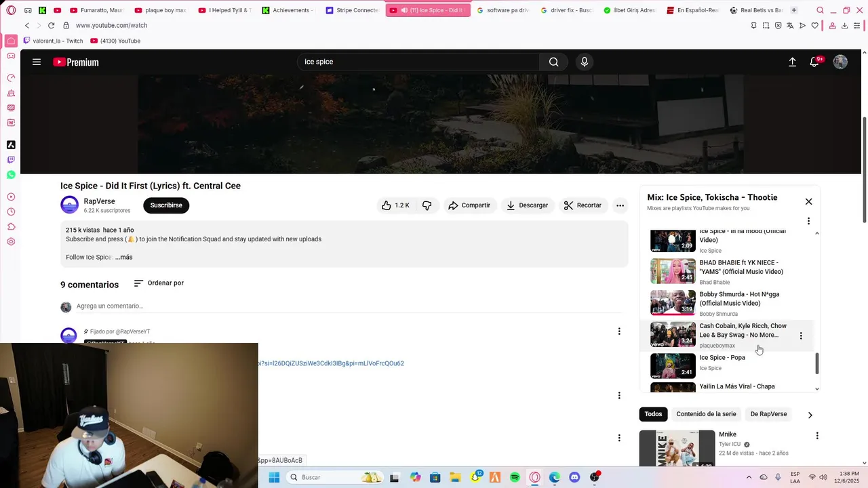Select De RapVerse filter chip
Screen dimensions: 868x488
point(768,414)
